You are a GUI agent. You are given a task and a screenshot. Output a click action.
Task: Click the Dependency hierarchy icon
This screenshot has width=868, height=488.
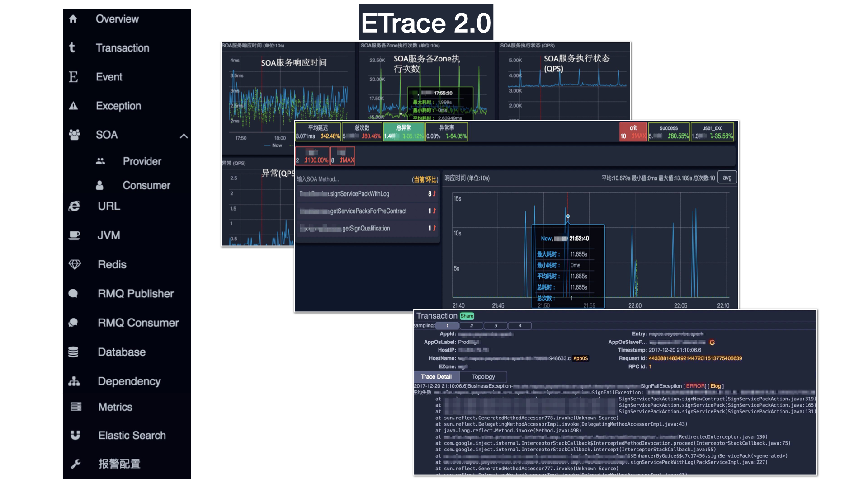(x=74, y=381)
